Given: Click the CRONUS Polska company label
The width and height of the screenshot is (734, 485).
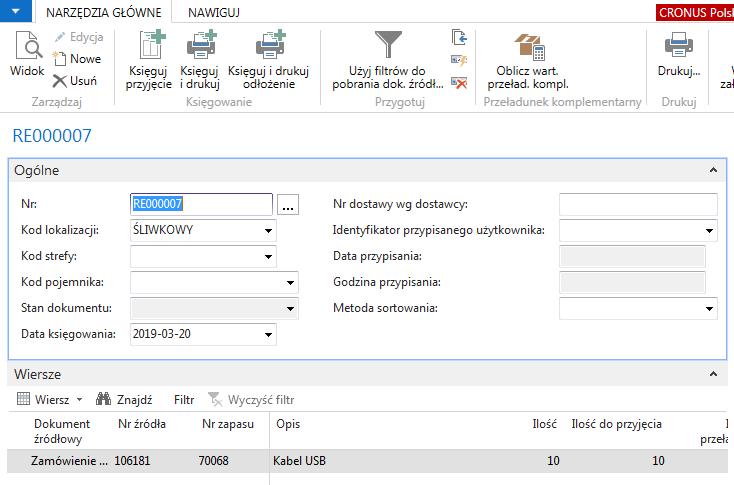Looking at the screenshot, I should [695, 13].
